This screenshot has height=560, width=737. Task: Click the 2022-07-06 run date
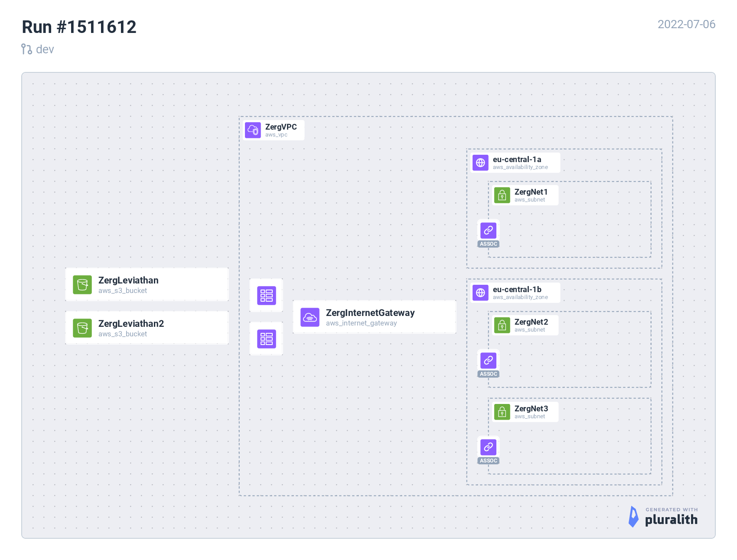(x=686, y=24)
